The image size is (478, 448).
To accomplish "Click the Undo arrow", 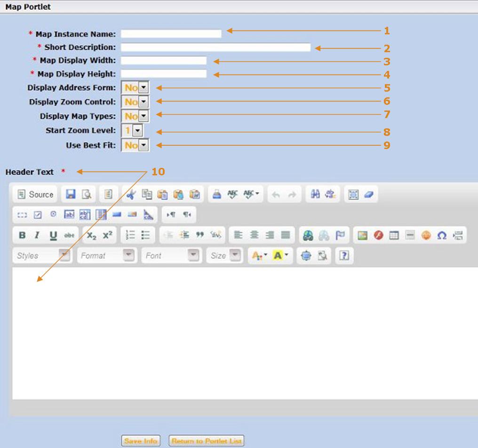I will (276, 194).
